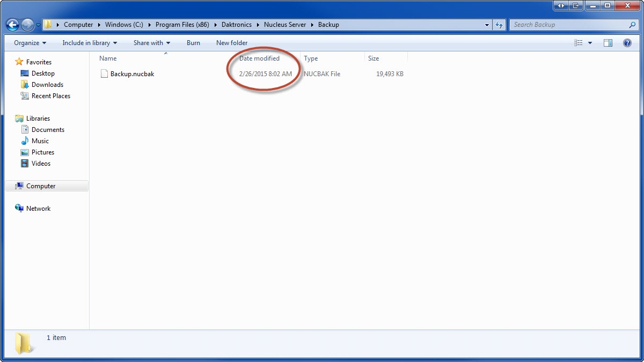Click the change view icon

click(579, 43)
